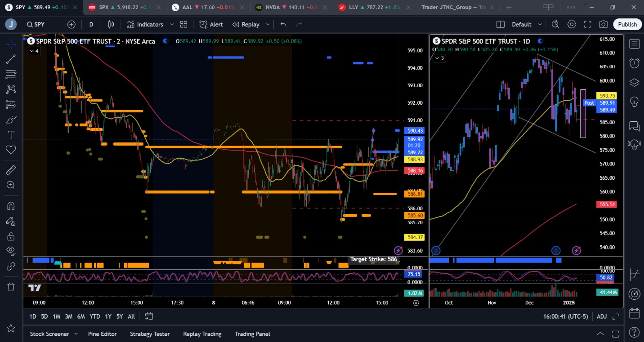
Task: Click the compare or add symbol plus icon
Action: [72, 24]
